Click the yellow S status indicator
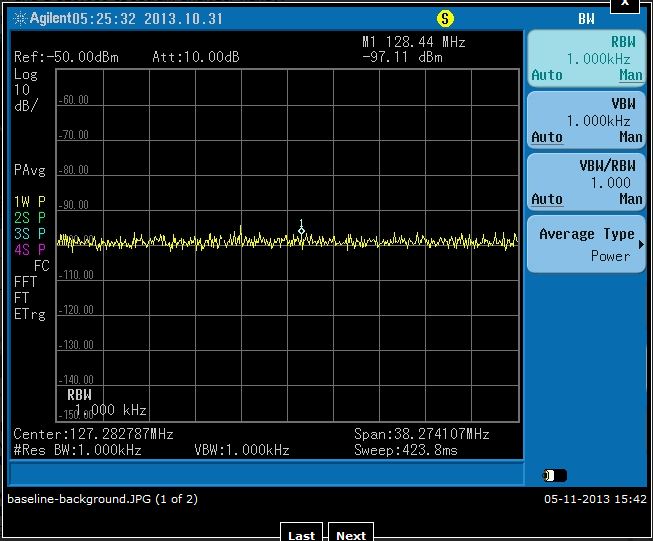The height and width of the screenshot is (541, 653). 445,19
